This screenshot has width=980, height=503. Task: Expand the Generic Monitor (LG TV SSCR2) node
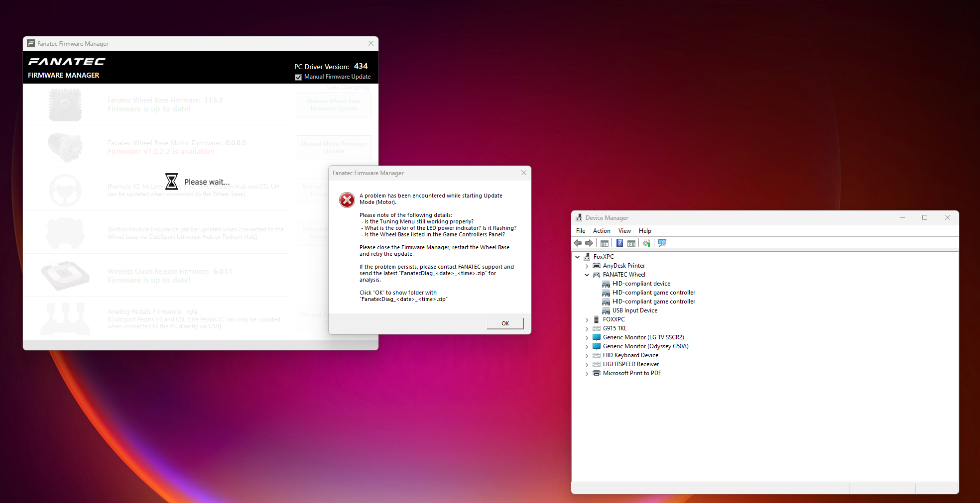pos(587,338)
